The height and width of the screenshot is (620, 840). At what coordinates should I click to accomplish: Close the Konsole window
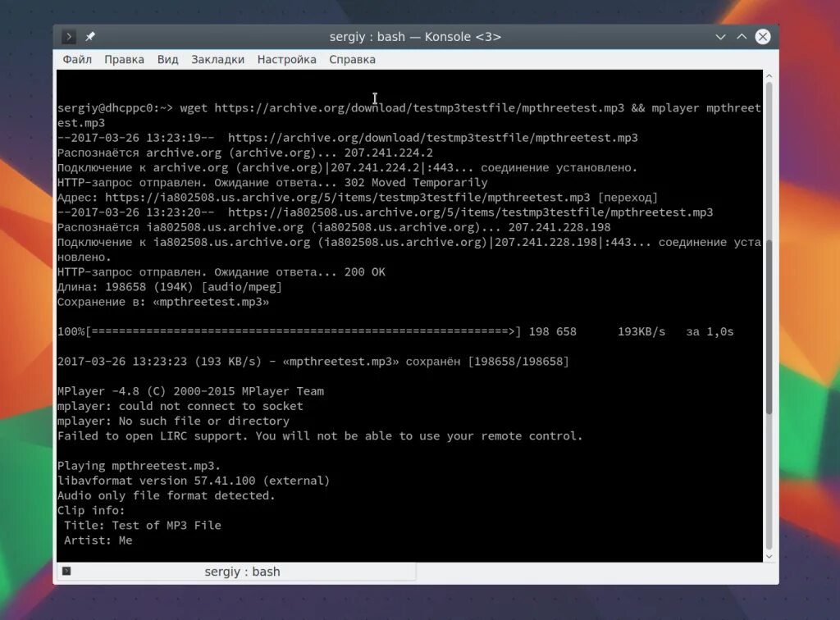[763, 36]
